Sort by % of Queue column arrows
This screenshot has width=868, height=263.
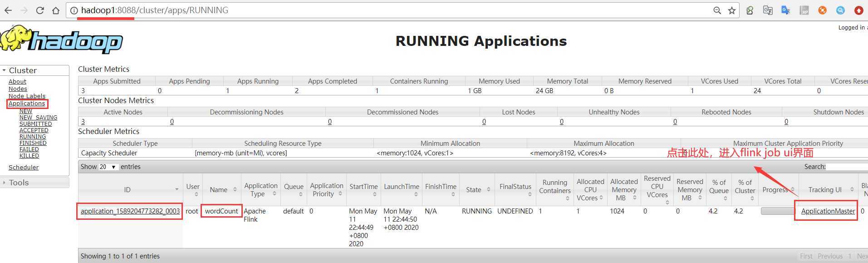pyautogui.click(x=725, y=198)
